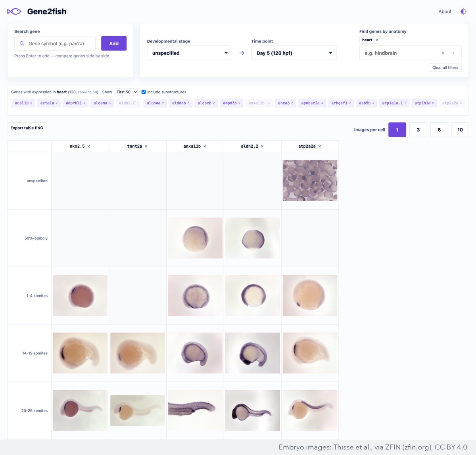Add the acta1a gene chip
The width and height of the screenshot is (476, 455).
pos(49,103)
